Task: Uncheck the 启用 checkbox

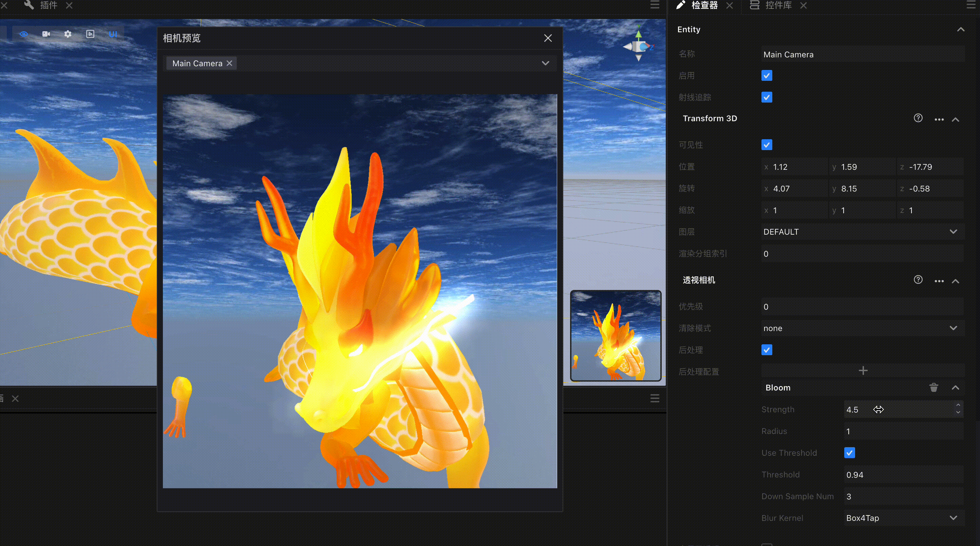Action: pos(767,75)
